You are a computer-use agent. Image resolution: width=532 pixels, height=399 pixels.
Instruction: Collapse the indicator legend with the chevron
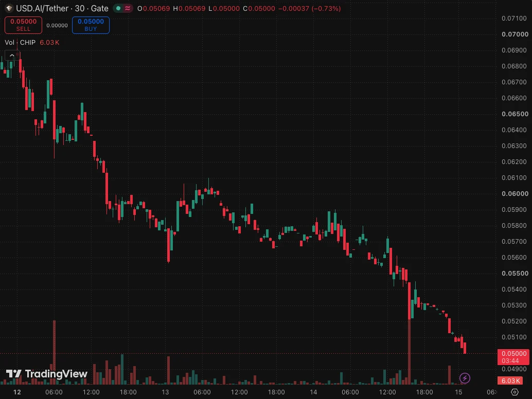coord(12,55)
